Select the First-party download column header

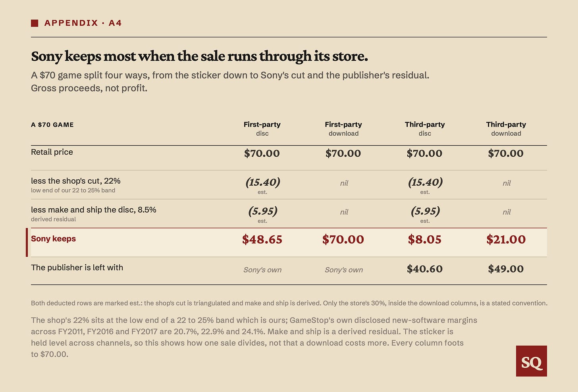tap(343, 129)
